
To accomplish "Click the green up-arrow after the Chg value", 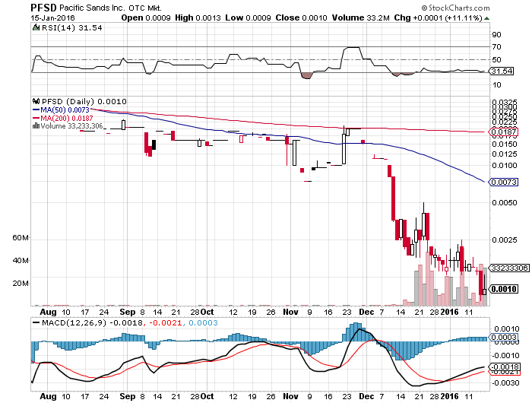I will [486, 18].
